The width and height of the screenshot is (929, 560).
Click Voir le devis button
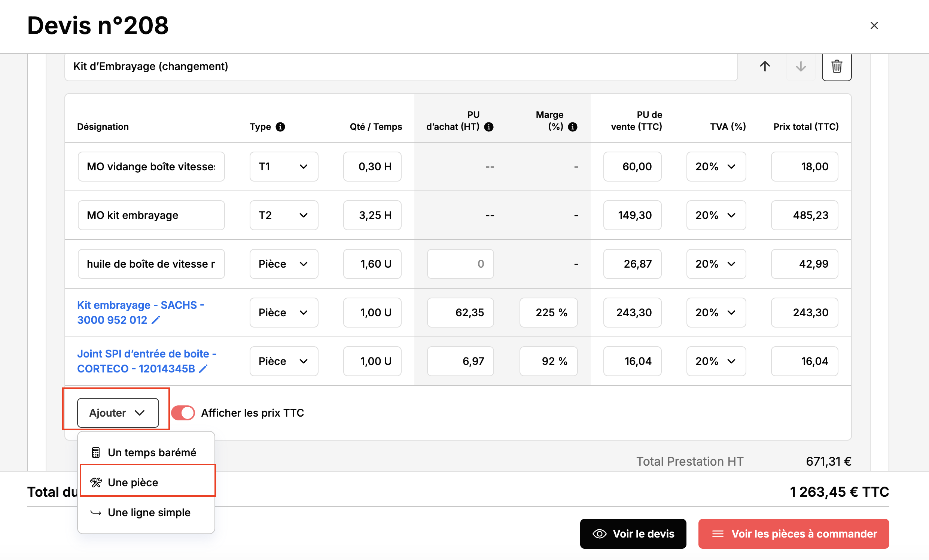tap(633, 533)
